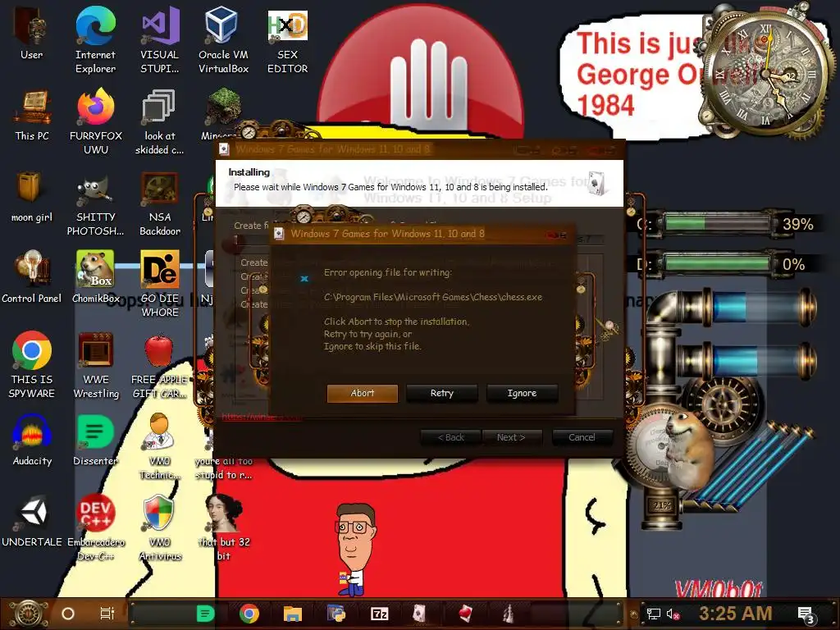The height and width of the screenshot is (630, 840).
Task: Switch to the playing-cards installer taskbar item
Action: pos(420,614)
